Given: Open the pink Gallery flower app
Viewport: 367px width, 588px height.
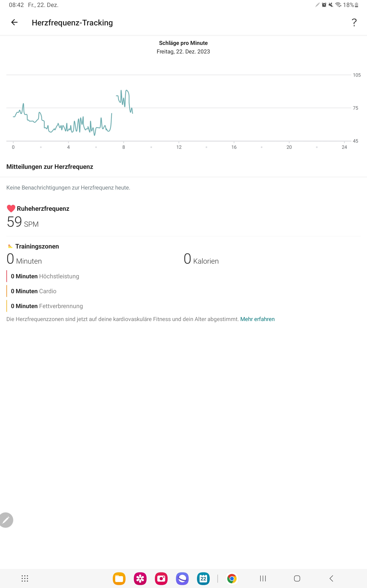Looking at the screenshot, I should click(140, 579).
